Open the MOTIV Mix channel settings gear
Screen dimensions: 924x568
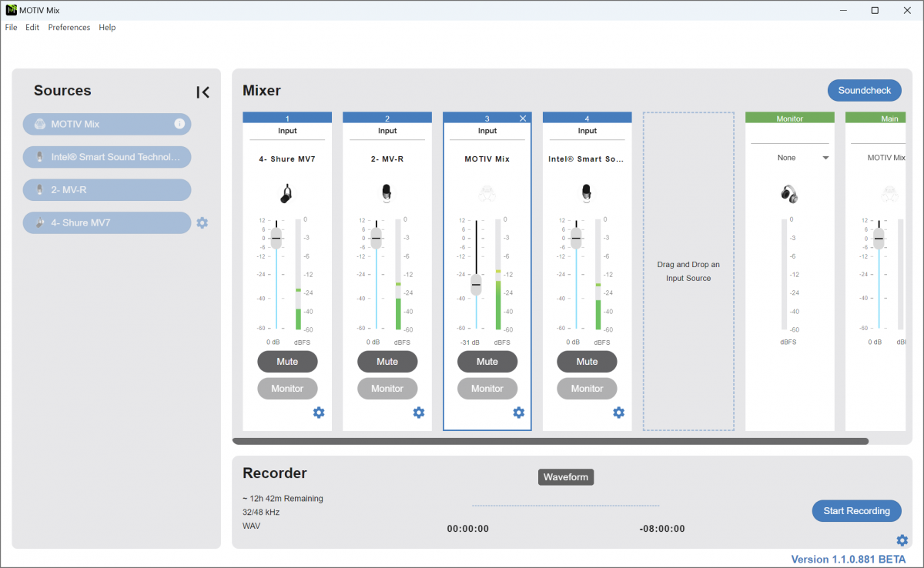(x=518, y=413)
